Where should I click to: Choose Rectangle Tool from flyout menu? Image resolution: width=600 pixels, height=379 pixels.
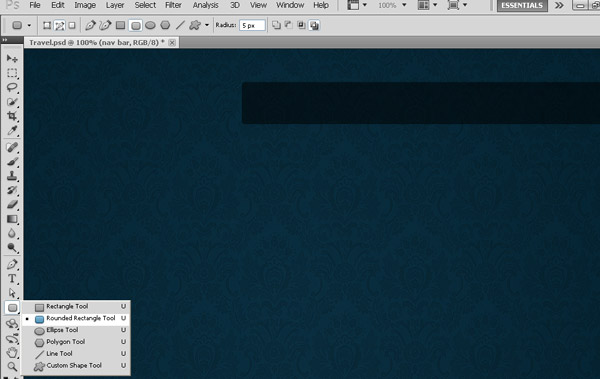click(76, 306)
